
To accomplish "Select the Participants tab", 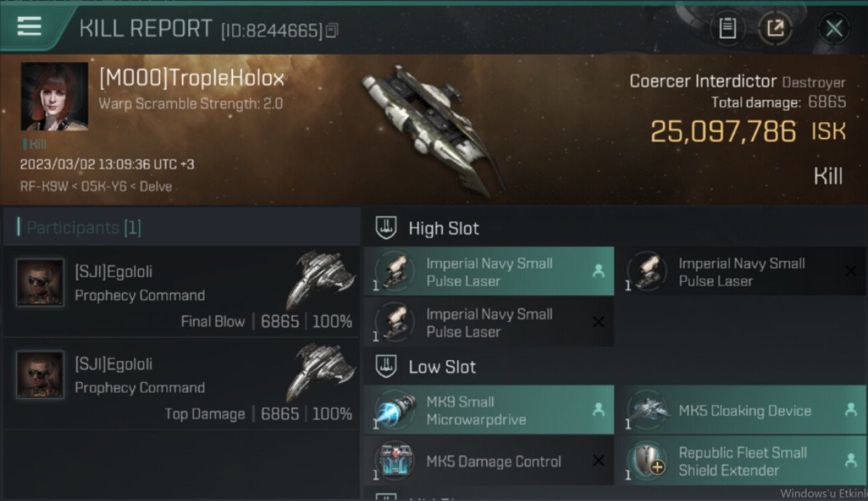I will [x=83, y=228].
